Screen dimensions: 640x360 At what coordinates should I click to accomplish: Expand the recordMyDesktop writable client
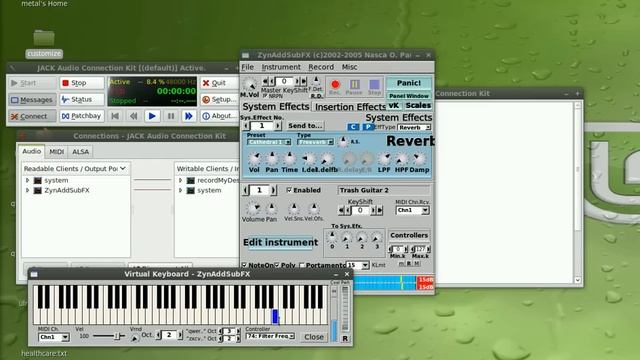click(x=180, y=180)
